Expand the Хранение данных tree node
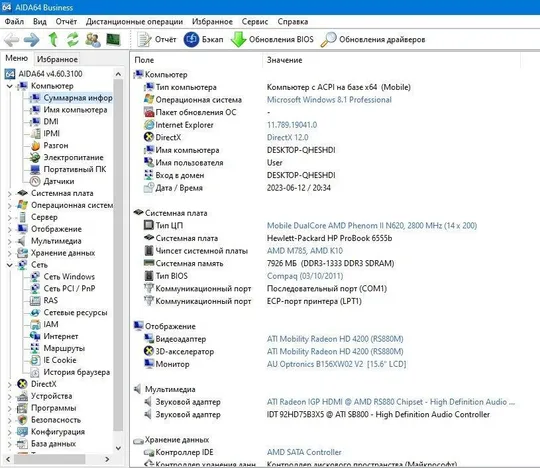 tap(10, 253)
